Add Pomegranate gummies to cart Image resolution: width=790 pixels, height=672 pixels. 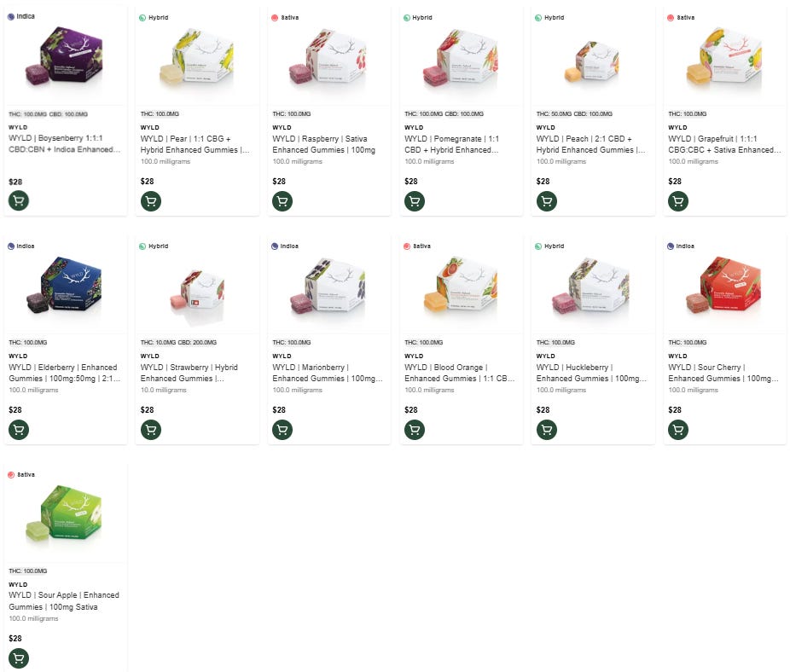click(x=415, y=201)
